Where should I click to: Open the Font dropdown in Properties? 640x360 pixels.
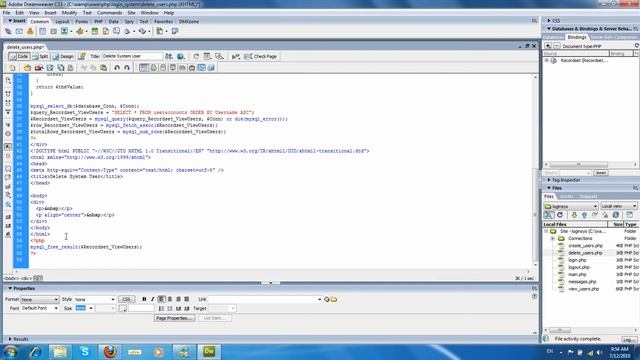[x=40, y=308]
